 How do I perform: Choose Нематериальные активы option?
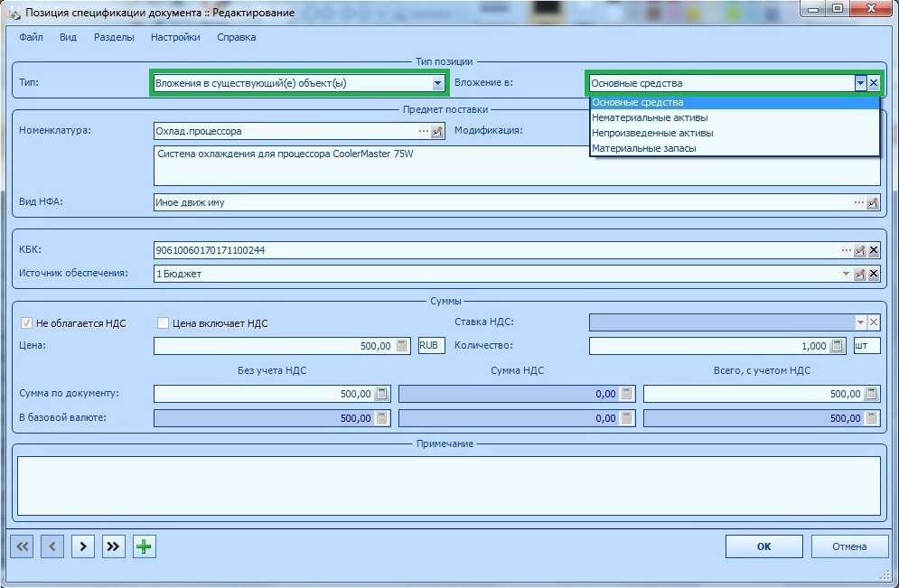[x=735, y=117]
